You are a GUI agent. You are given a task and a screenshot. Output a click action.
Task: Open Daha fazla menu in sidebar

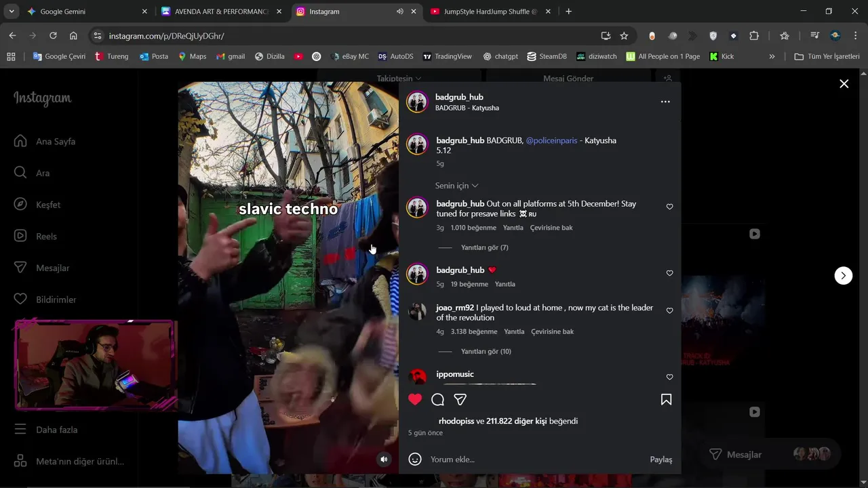point(46,430)
